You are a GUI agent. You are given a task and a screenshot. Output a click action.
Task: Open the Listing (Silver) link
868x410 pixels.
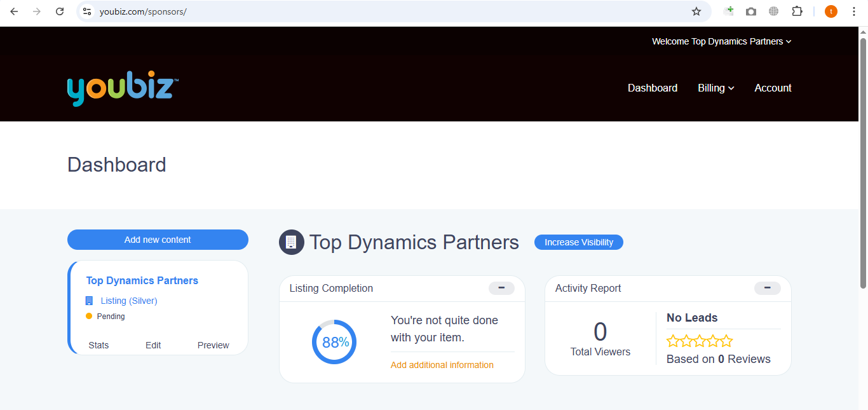pos(129,301)
